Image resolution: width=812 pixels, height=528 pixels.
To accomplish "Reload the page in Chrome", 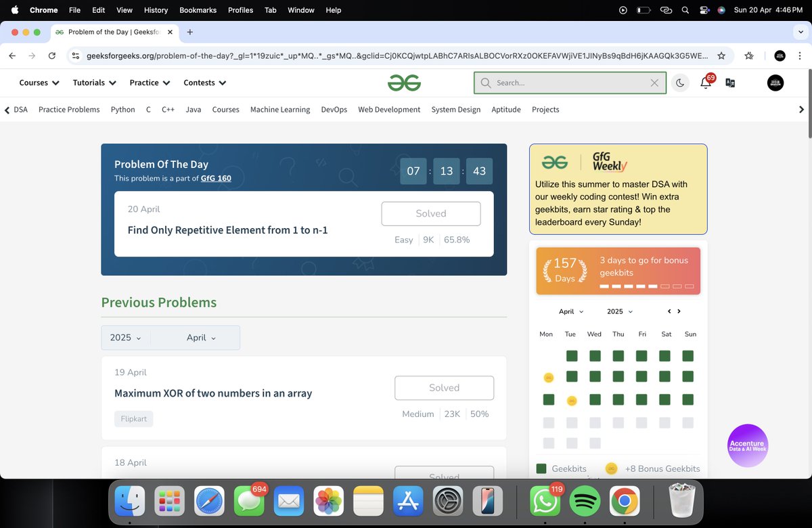I will [x=52, y=56].
